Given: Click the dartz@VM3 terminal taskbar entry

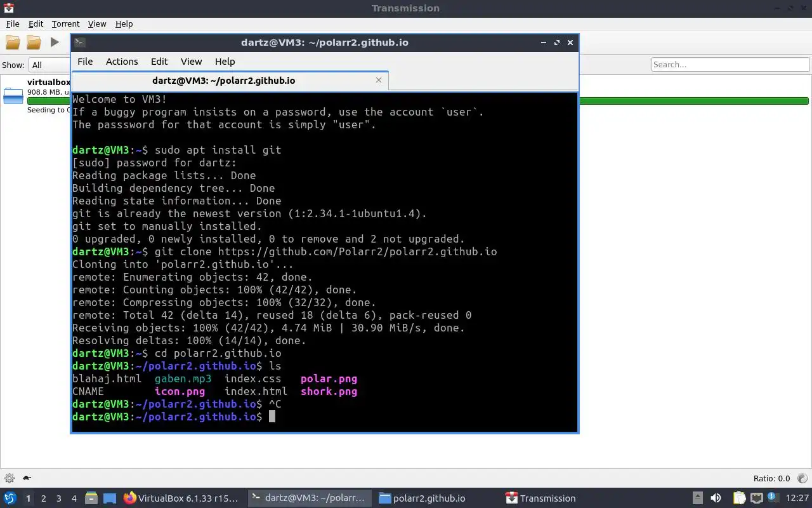Looking at the screenshot, I should [308, 498].
